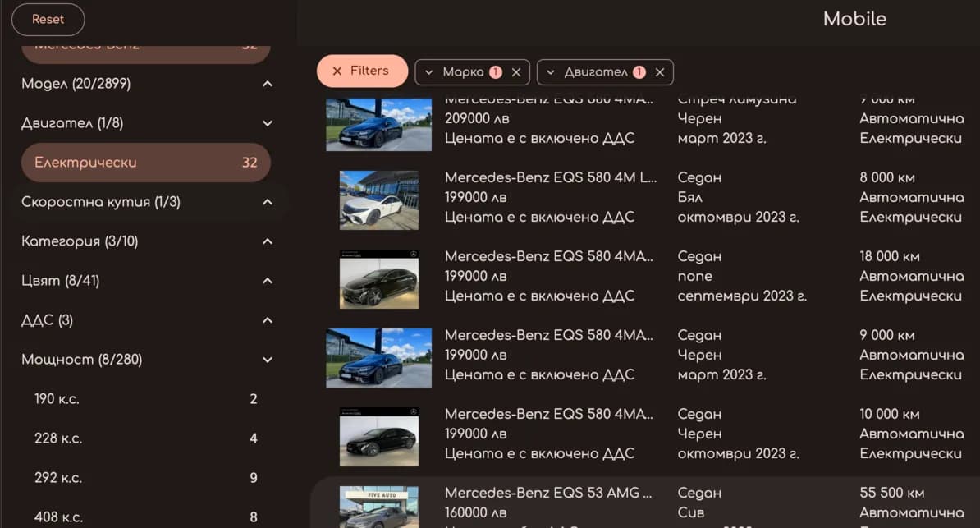This screenshot has width=980, height=528.
Task: Open the Марка chip dropdown arrow
Action: coord(429,72)
